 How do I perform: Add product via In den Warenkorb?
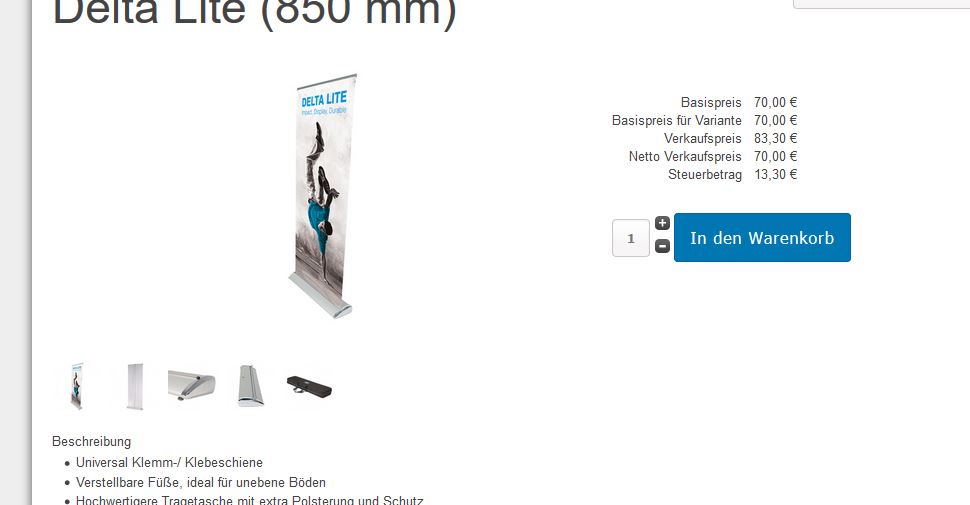click(762, 238)
